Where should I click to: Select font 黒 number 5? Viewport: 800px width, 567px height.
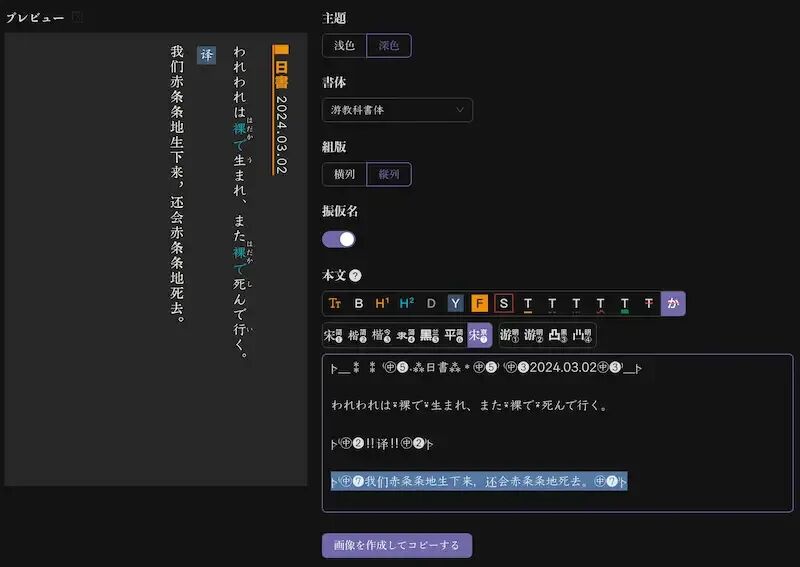(430, 335)
